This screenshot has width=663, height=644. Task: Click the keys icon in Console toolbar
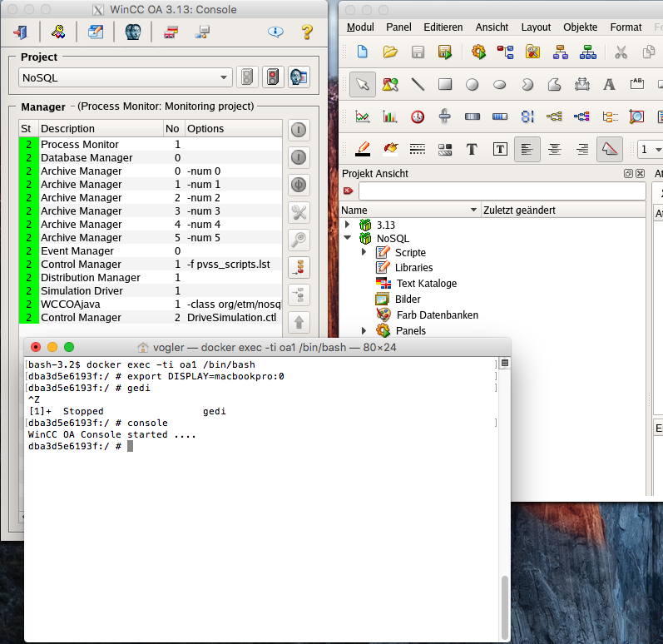pos(58,32)
